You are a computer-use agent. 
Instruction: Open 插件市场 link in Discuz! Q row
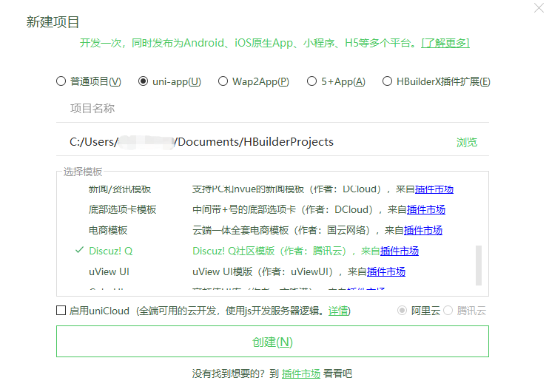tap(400, 251)
